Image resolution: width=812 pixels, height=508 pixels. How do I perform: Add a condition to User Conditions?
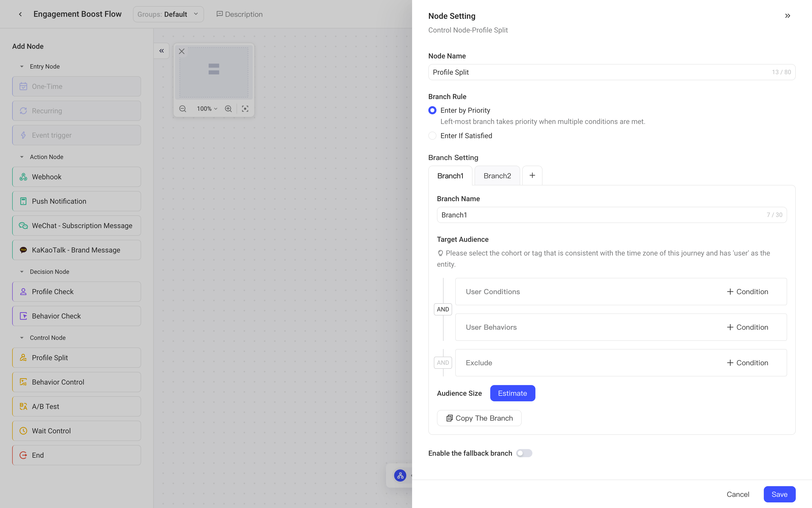tap(748, 292)
